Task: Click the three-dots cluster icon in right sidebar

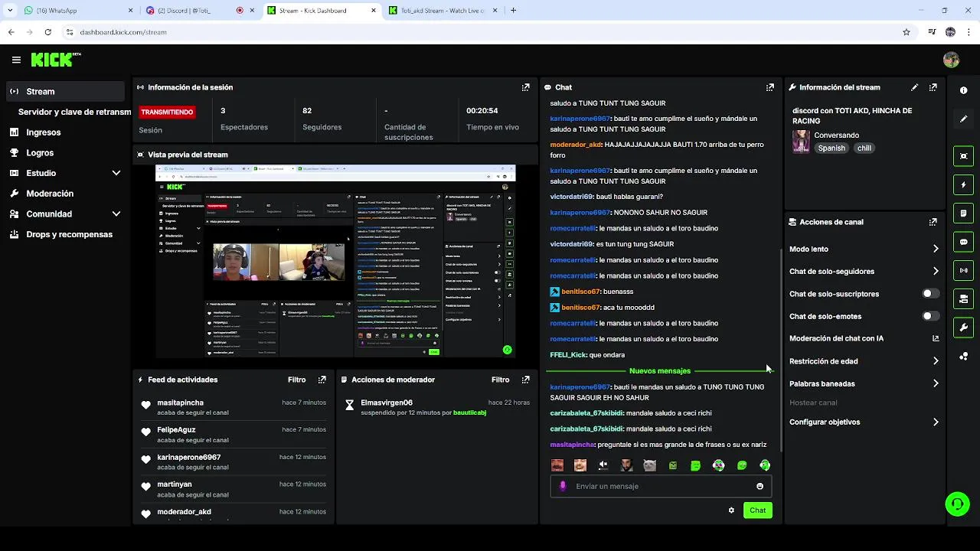Action: click(963, 357)
